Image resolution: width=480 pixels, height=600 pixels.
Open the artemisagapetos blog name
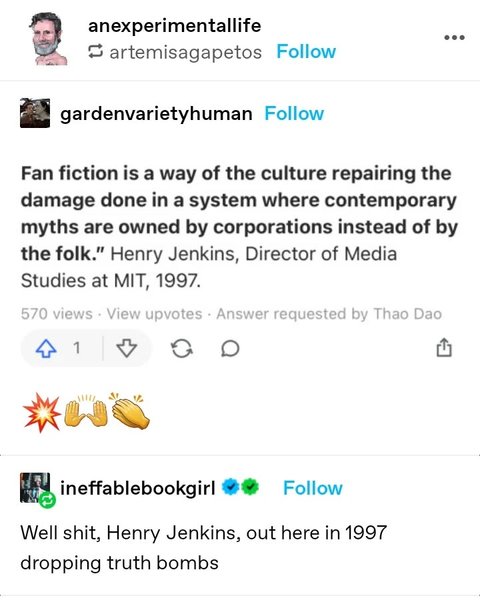click(186, 52)
